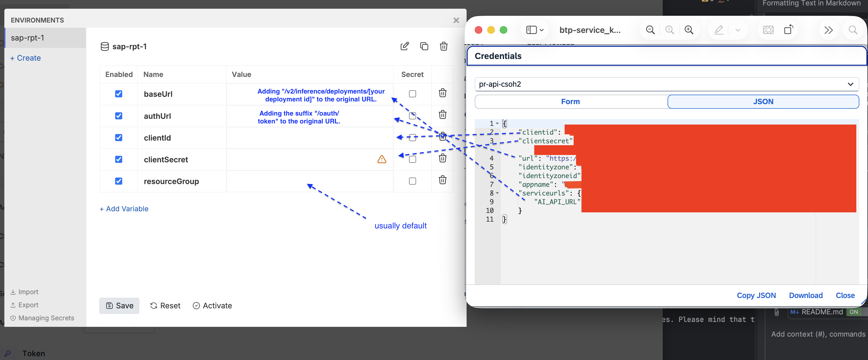Uncheck the Enabled checkbox for baseUrl
The height and width of the screenshot is (360, 868).
pyautogui.click(x=119, y=94)
